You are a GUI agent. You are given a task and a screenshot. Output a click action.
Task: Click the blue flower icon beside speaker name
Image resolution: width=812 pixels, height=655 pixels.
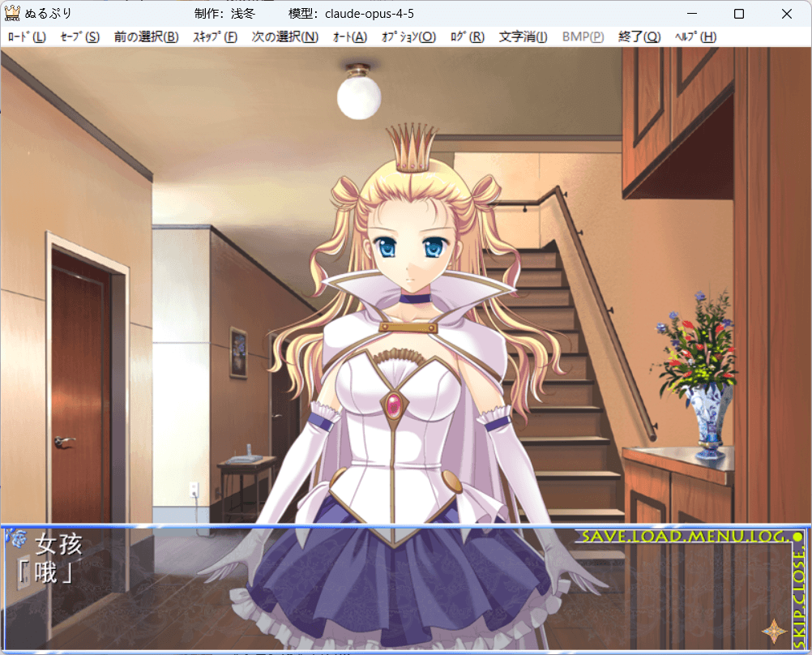click(x=15, y=538)
